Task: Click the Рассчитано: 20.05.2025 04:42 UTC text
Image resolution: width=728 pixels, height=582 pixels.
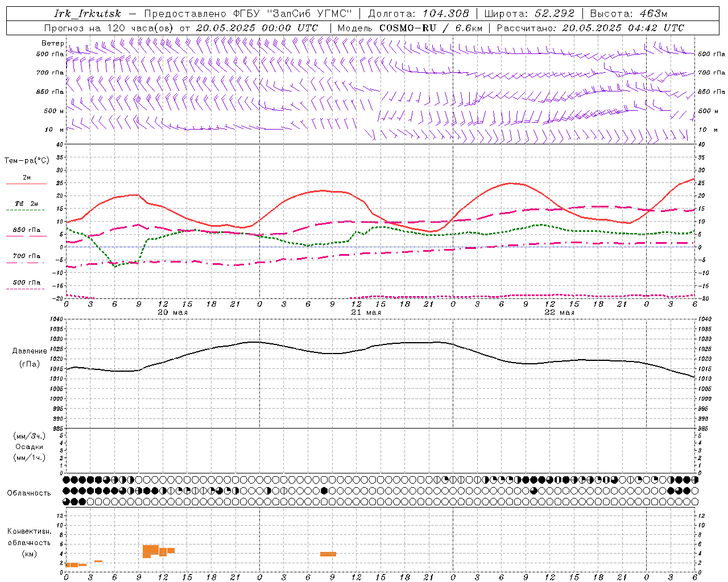Action: (x=590, y=28)
